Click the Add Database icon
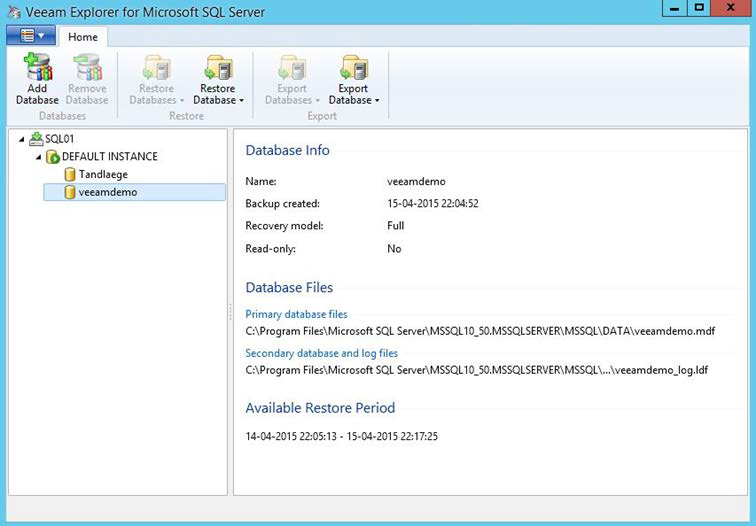Viewport: 756px width, 526px height. click(x=38, y=67)
